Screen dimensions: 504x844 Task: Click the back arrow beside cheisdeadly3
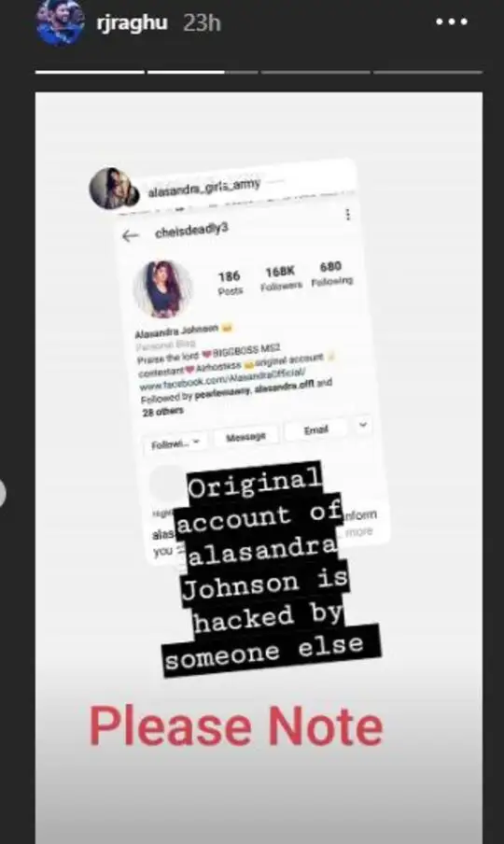pyautogui.click(x=130, y=236)
